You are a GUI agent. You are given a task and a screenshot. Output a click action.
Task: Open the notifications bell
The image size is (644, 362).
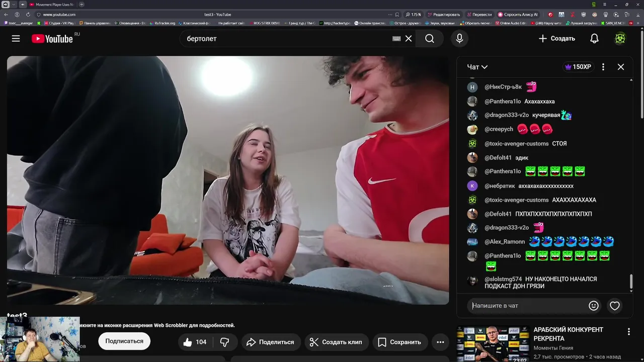coord(594,39)
